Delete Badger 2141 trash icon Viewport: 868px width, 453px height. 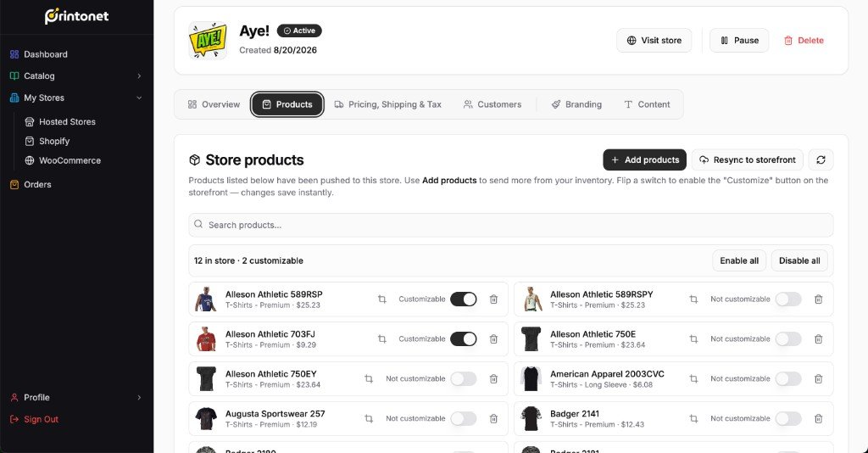pyautogui.click(x=819, y=419)
